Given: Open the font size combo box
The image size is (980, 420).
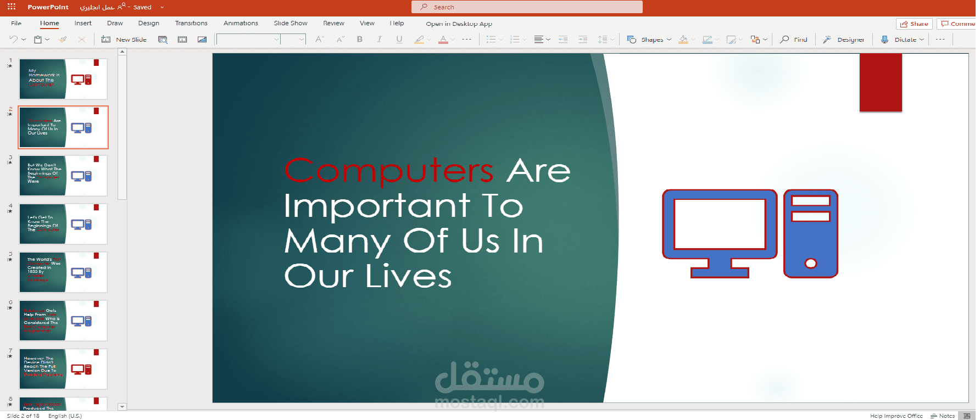Looking at the screenshot, I should click(x=293, y=40).
